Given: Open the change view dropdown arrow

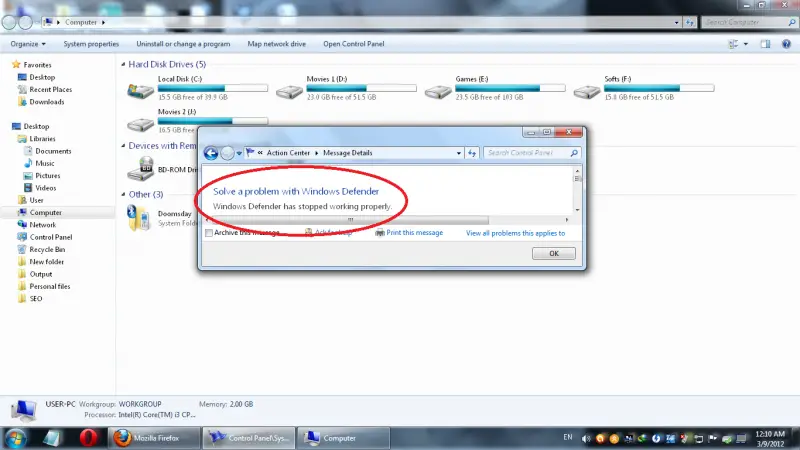Looking at the screenshot, I should [x=746, y=44].
